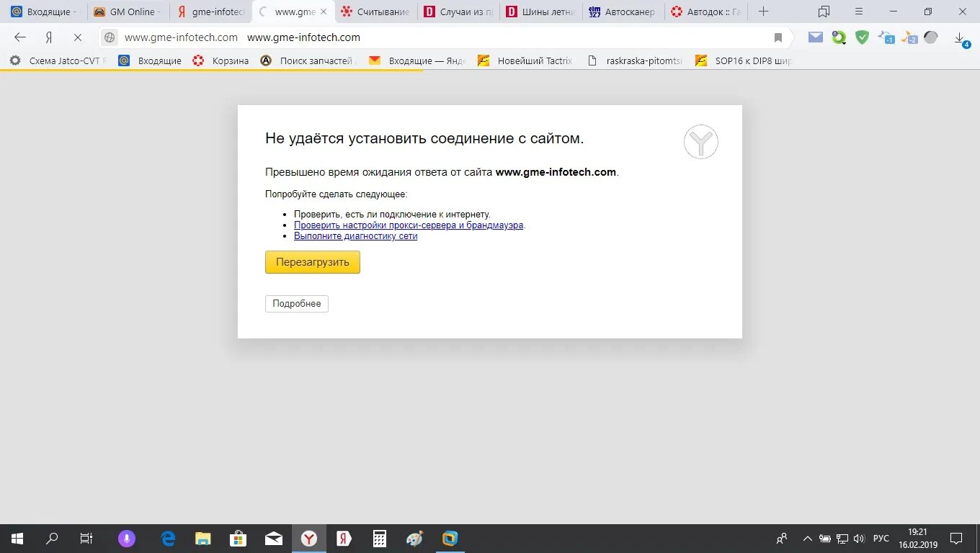Open the red Я Yandex taskbar icon
This screenshot has width=980, height=553.
tap(344, 539)
